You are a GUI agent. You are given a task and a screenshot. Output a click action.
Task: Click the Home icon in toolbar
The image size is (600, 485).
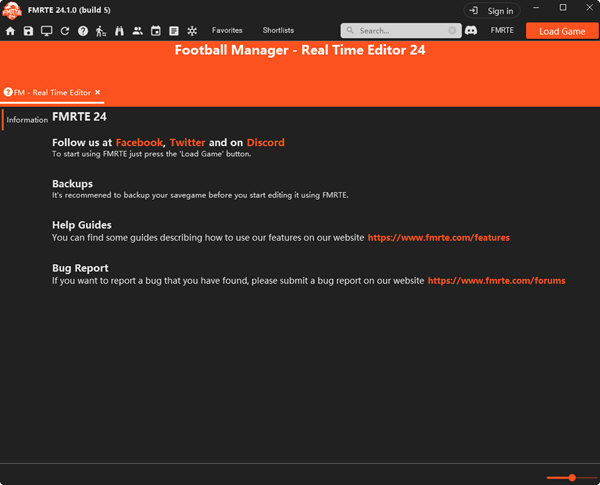coord(10,31)
